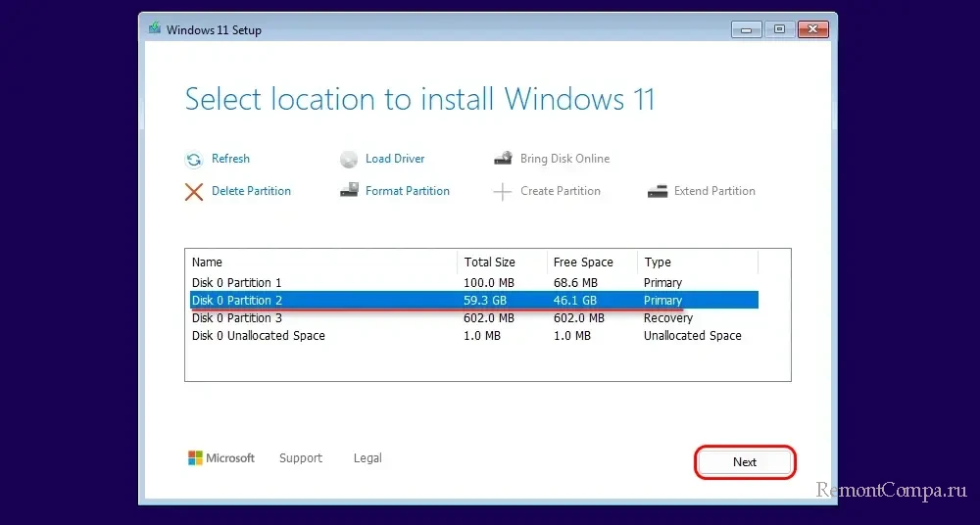980x525 pixels.
Task: Select Disk 0 Partition 1 row
Action: point(473,282)
